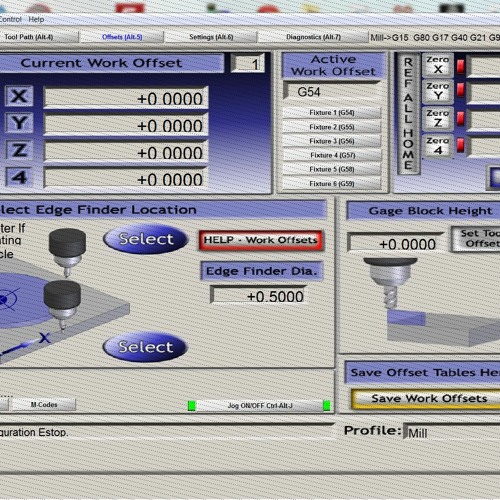Screen dimensions: 500x500
Task: Click the red LED beside Zero 4
Action: click(461, 145)
